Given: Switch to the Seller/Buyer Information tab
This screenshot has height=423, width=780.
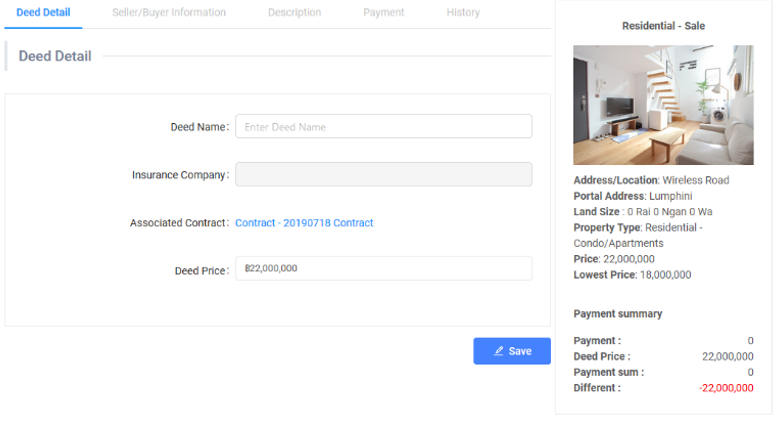Looking at the screenshot, I should tap(169, 13).
